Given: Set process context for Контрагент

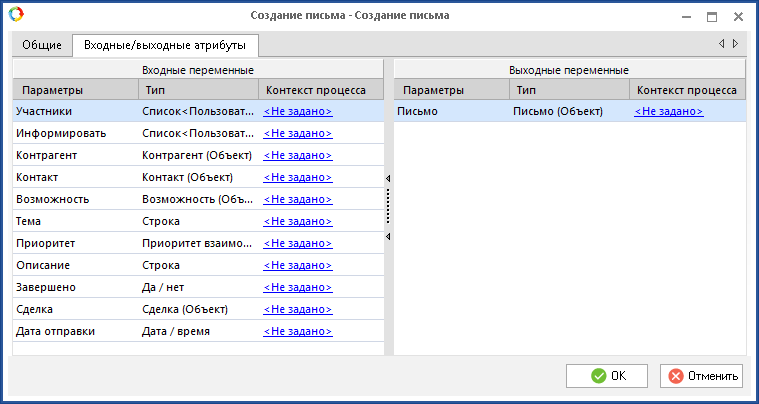Looking at the screenshot, I should point(298,156).
